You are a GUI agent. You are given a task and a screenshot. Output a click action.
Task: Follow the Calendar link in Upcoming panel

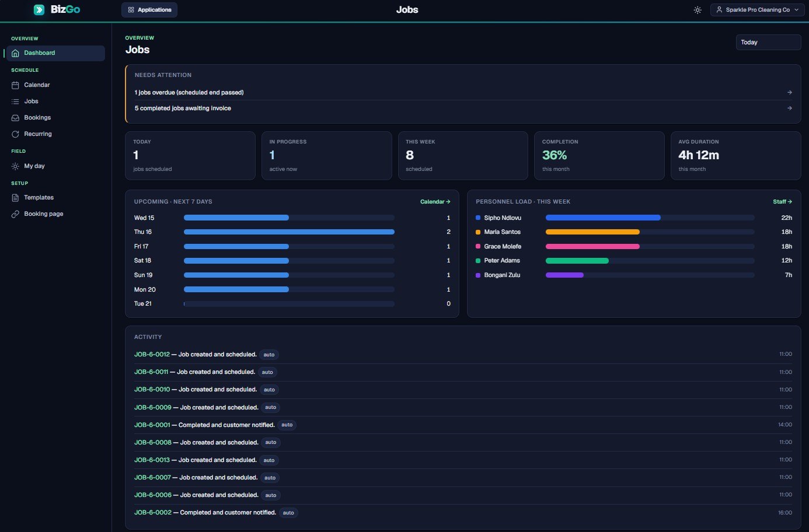(435, 202)
